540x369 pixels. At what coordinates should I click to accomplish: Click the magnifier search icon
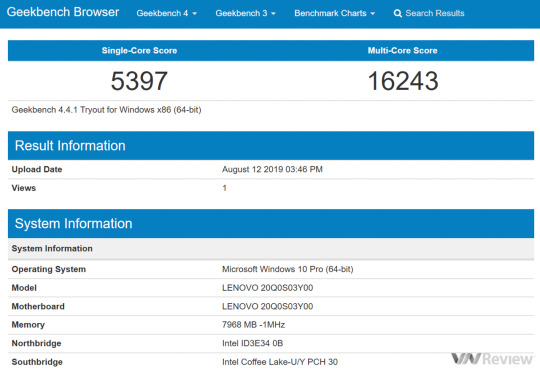pyautogui.click(x=397, y=13)
